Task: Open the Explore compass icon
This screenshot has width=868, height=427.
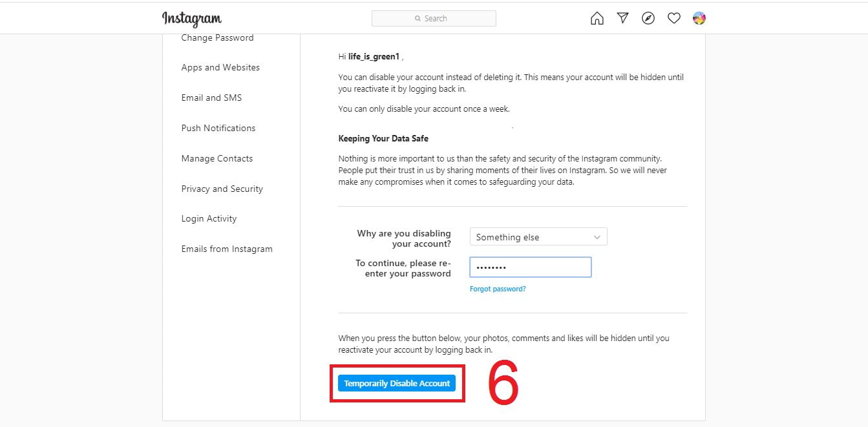Action: point(648,18)
